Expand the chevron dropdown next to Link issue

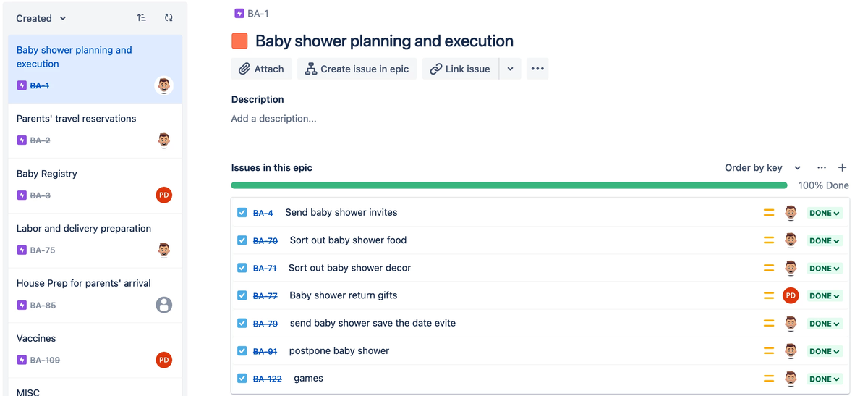[510, 69]
